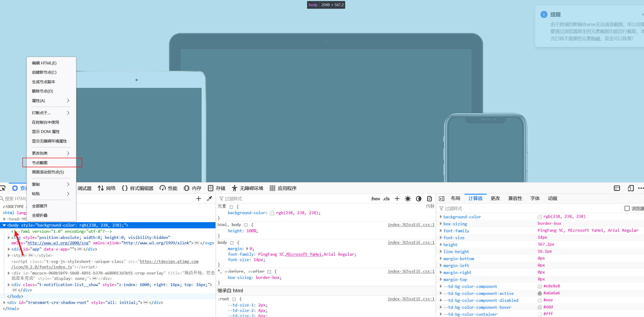Collapse the three-pane sidebar toggle
Screen dimensions: 644x317
click(x=442, y=199)
